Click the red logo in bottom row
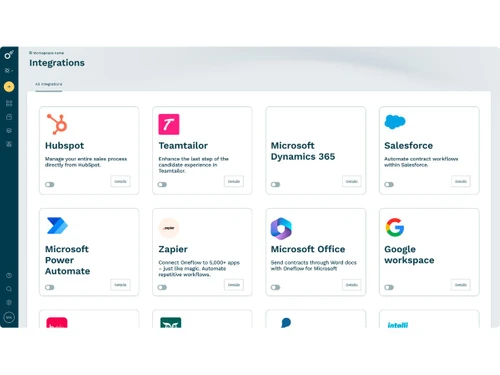This screenshot has width=500, height=375. (x=57, y=322)
